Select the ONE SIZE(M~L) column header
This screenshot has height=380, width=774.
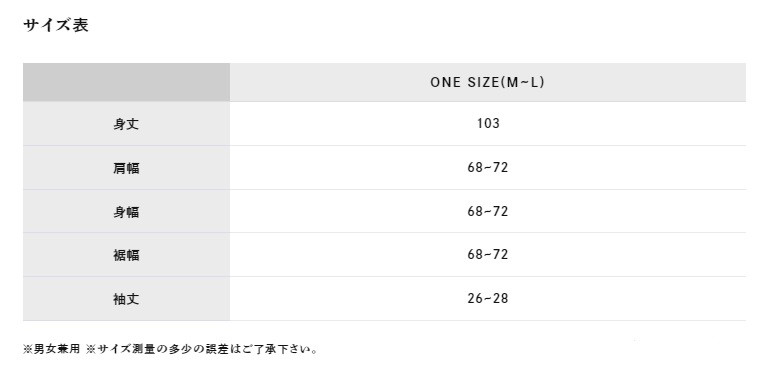[x=487, y=82]
